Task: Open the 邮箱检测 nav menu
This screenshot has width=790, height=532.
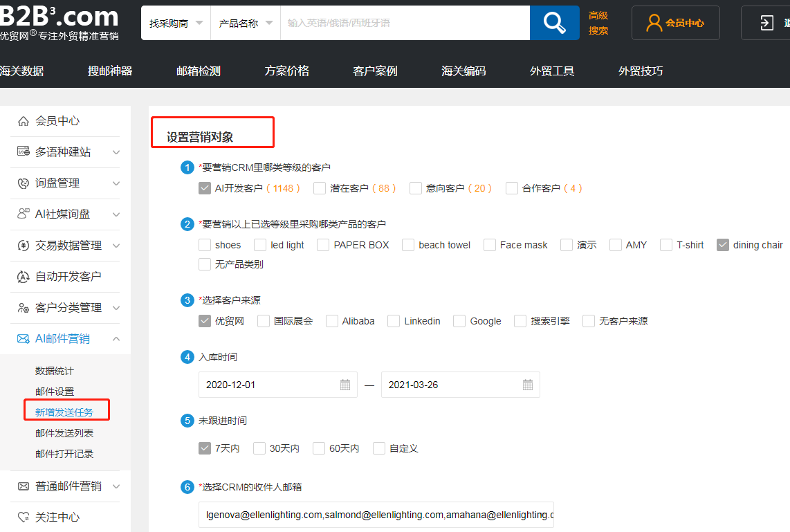Action: click(x=199, y=71)
